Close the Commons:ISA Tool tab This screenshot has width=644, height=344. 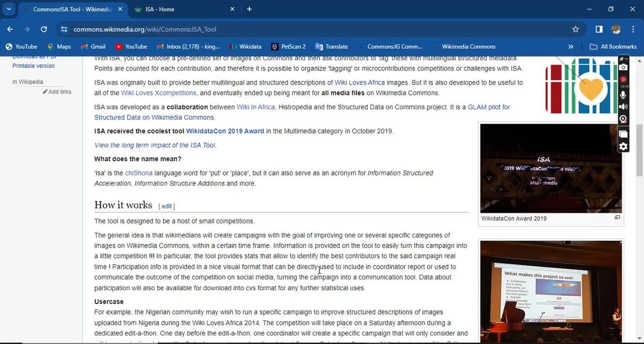[120, 9]
